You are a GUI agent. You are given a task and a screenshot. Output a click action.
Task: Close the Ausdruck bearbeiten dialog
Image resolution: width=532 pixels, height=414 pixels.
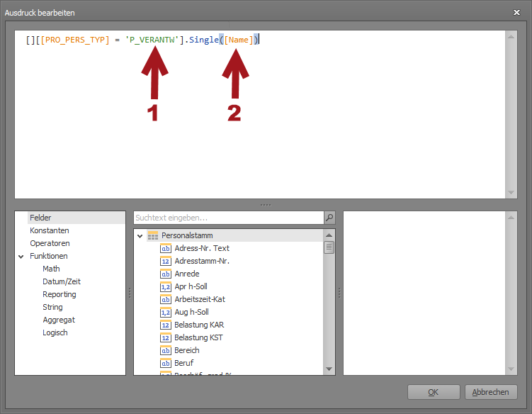[x=516, y=13]
